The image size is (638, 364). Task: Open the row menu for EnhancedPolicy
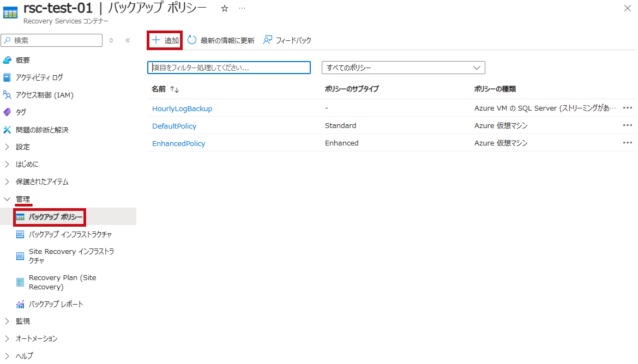628,143
